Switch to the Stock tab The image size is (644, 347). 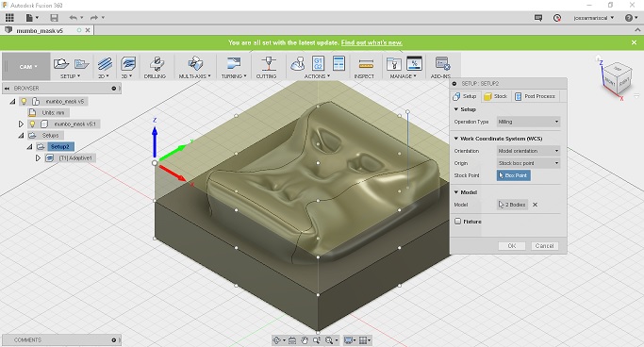(496, 96)
